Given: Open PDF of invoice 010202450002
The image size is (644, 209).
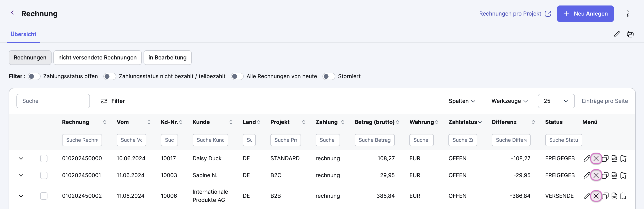Looking at the screenshot, I should pos(614,196).
